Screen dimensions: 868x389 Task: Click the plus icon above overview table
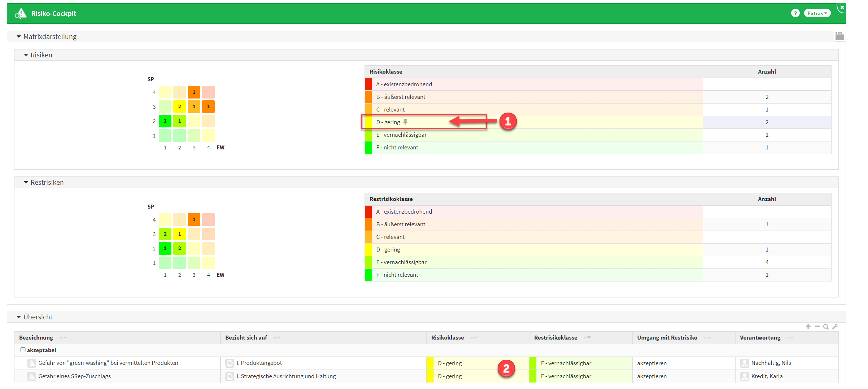click(x=808, y=327)
